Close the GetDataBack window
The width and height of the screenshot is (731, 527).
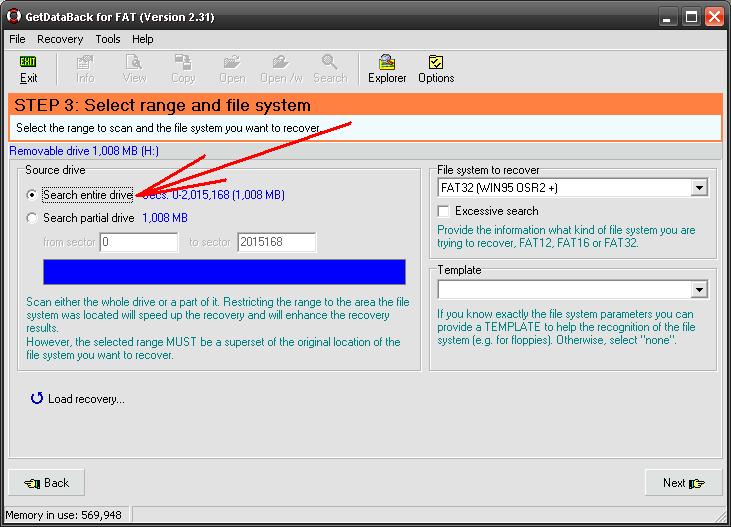[714, 17]
